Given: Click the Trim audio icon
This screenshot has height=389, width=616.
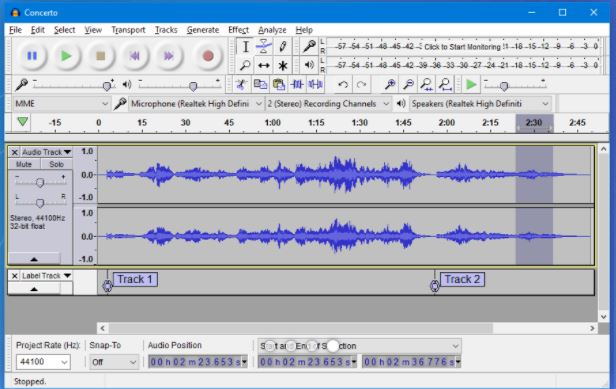Looking at the screenshot, I should [x=297, y=84].
